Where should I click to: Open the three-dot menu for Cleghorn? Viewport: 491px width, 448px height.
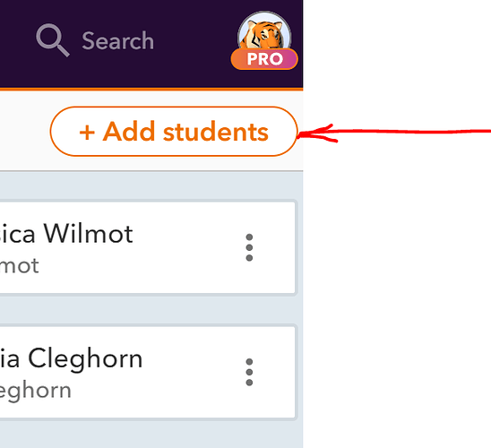[x=249, y=372]
